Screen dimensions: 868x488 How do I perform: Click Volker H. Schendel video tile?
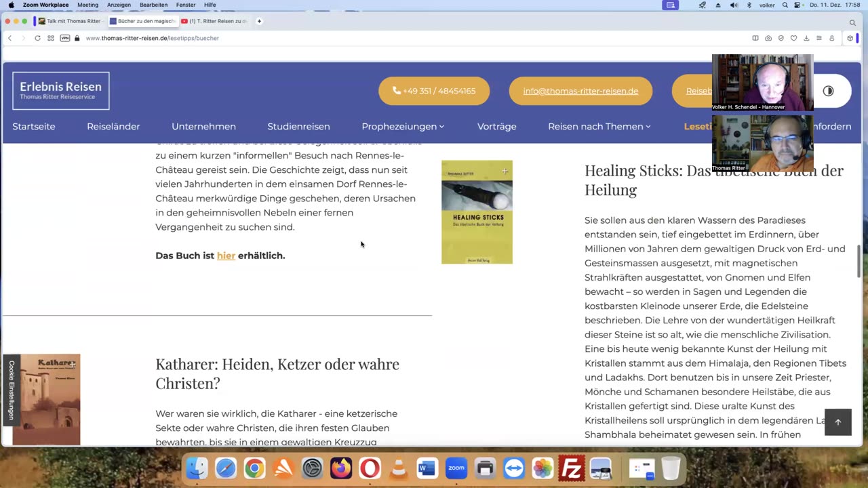point(762,83)
